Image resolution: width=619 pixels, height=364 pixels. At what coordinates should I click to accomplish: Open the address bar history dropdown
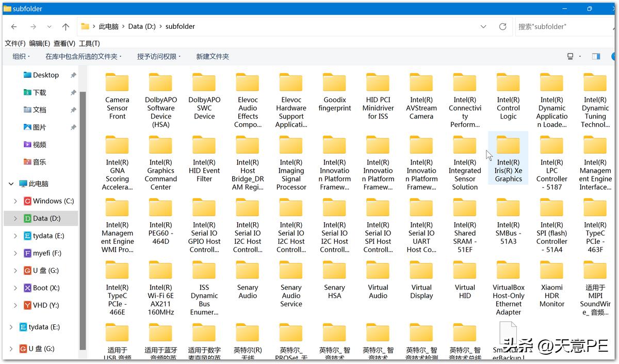483,27
